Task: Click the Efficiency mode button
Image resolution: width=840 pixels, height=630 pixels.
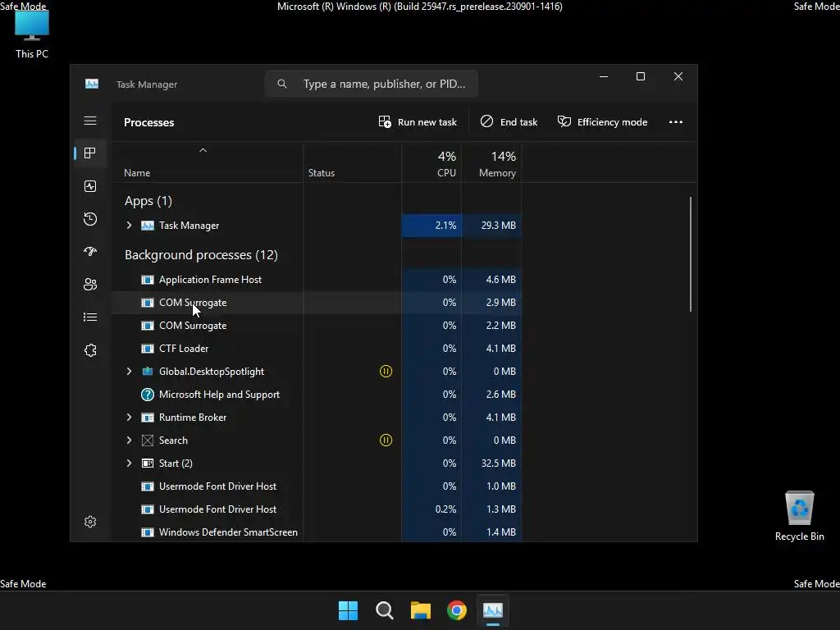Action: click(603, 122)
